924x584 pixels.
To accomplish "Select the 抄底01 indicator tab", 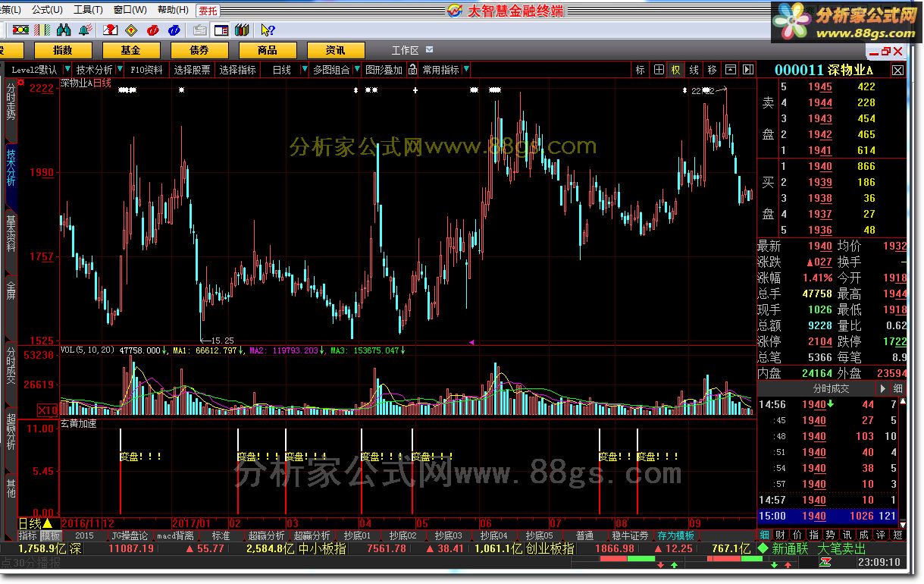I will (x=356, y=535).
